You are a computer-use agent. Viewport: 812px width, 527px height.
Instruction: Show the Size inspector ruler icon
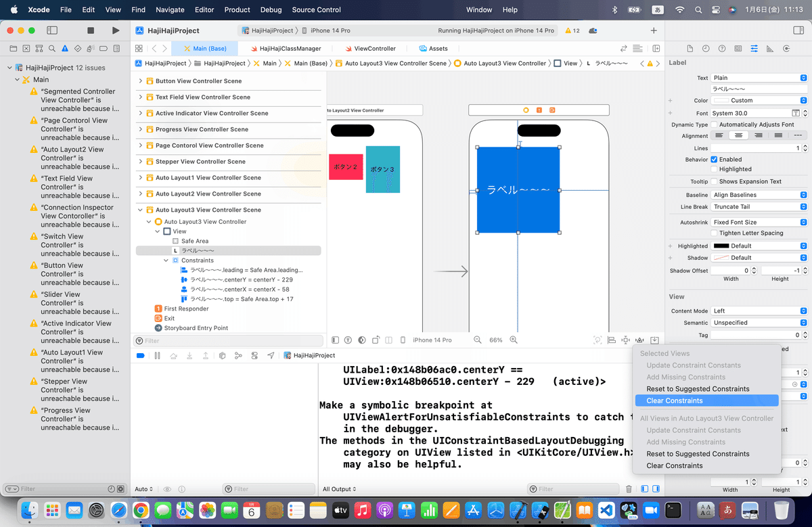(x=771, y=49)
